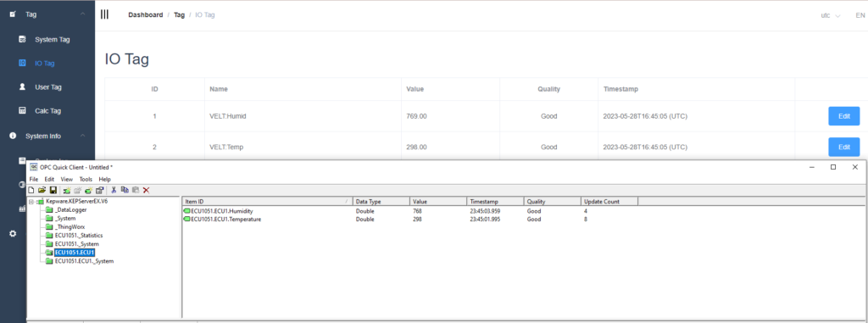Click the Cut scissors icon

click(x=114, y=190)
